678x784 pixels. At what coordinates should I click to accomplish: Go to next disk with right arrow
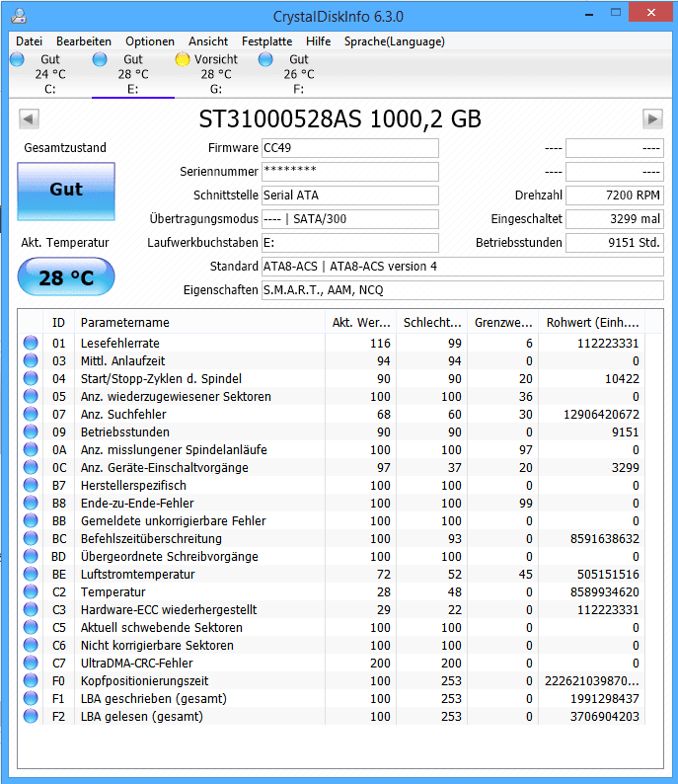pyautogui.click(x=652, y=119)
